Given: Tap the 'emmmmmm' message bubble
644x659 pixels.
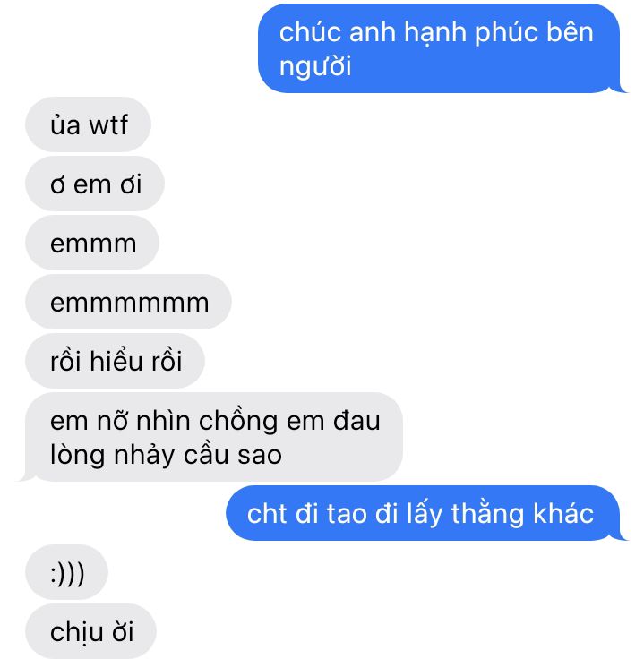Looking at the screenshot, I should 129,302.
